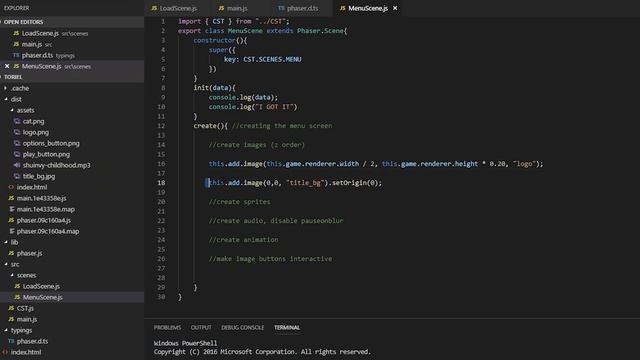Select shuinvy-childhood.mp3 in explorer
This screenshot has height=360, width=640.
coord(56,165)
